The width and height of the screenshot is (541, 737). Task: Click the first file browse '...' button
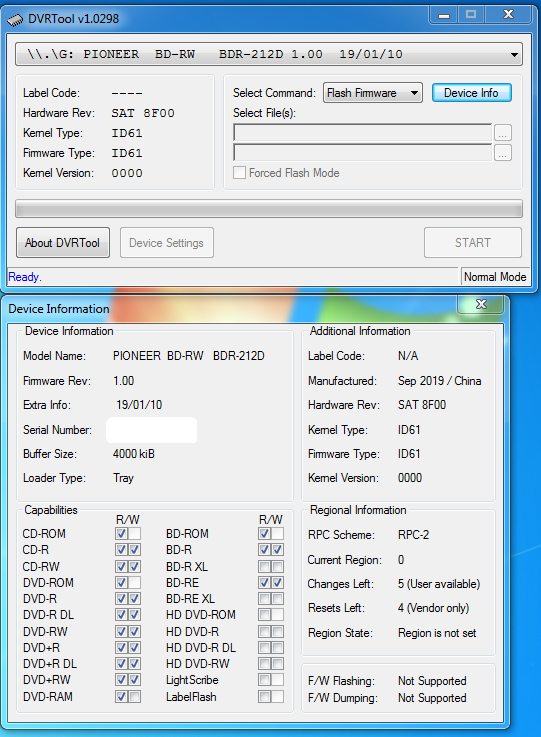click(x=503, y=133)
